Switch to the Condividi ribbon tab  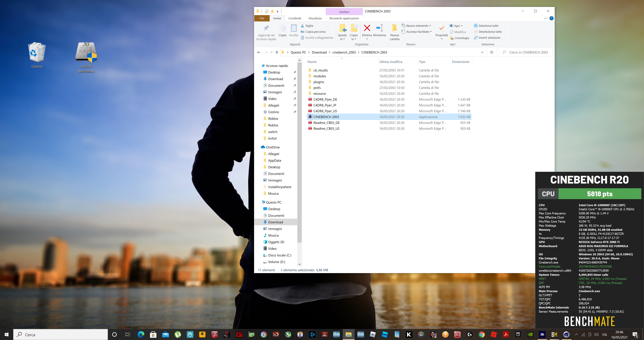[x=294, y=18]
